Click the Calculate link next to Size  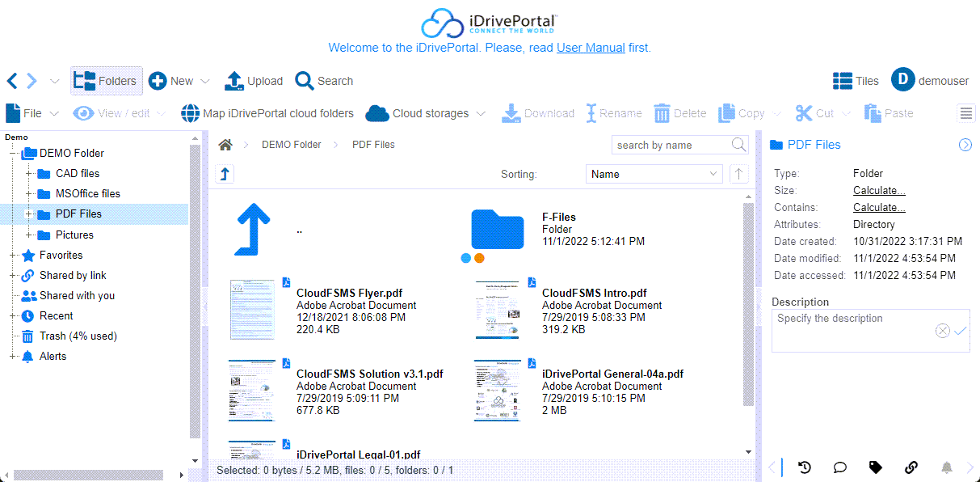(x=879, y=191)
